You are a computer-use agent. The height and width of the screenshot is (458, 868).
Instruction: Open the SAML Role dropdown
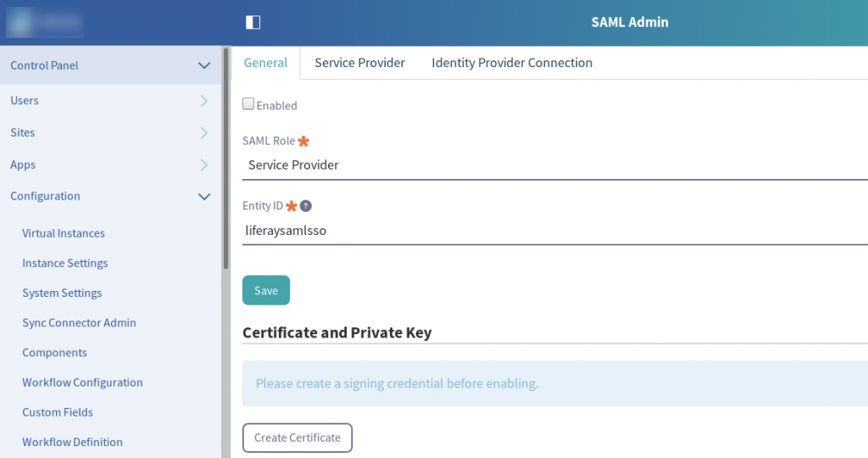click(551, 165)
